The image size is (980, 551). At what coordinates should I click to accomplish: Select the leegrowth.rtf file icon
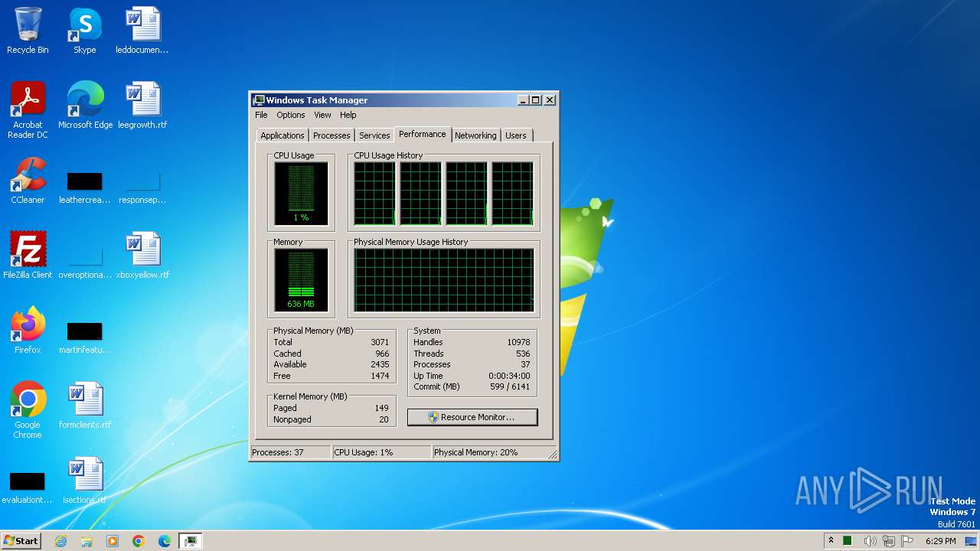tap(142, 106)
